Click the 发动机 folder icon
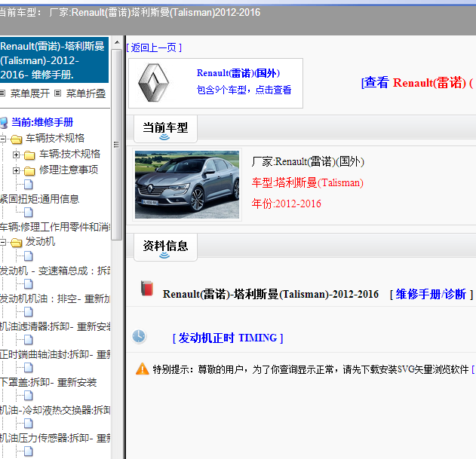This screenshot has height=459, width=476. [17, 242]
